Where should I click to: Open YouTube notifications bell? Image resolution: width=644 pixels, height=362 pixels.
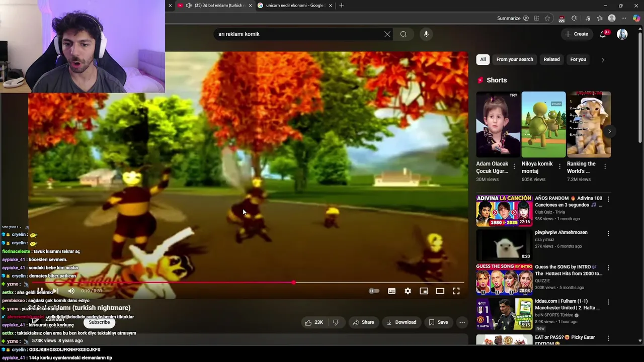(x=603, y=34)
